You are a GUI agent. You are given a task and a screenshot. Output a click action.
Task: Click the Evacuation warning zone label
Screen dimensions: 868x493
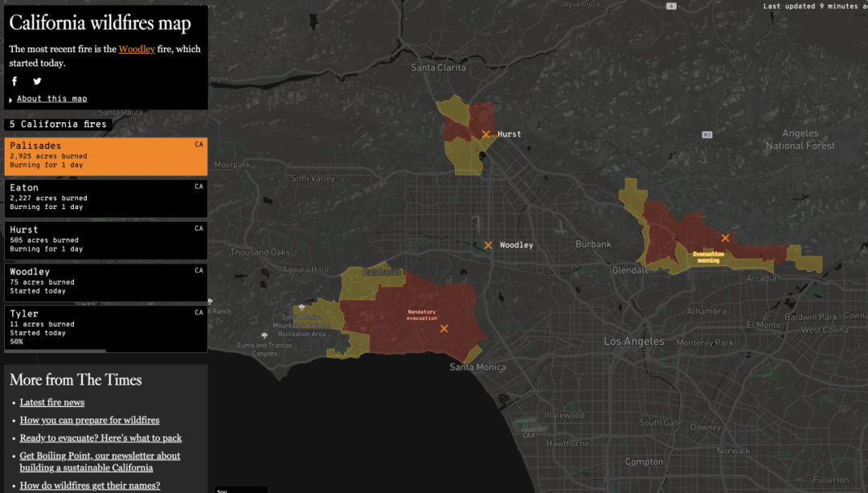[709, 257]
